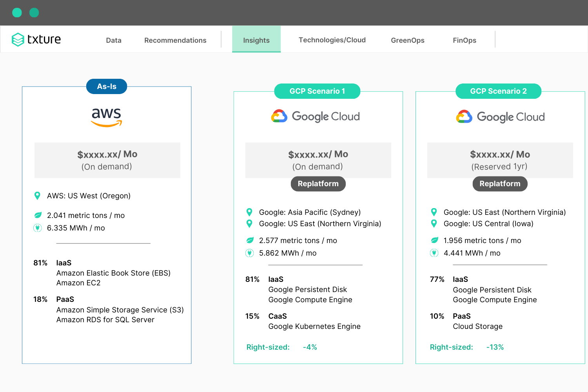The height and width of the screenshot is (392, 588).
Task: Click the leaf icon beside 2.041 metric tons
Action: (38, 215)
